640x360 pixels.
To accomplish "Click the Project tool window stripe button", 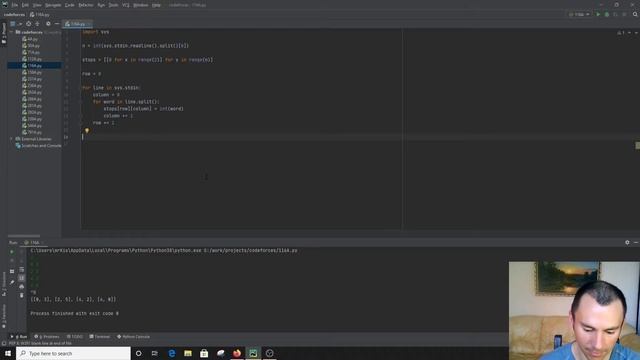I will tap(4, 33).
